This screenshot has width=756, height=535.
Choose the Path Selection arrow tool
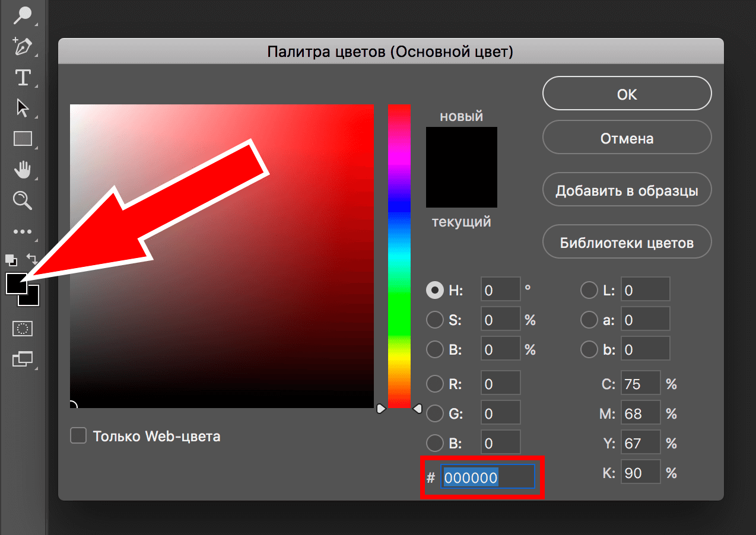click(x=23, y=108)
